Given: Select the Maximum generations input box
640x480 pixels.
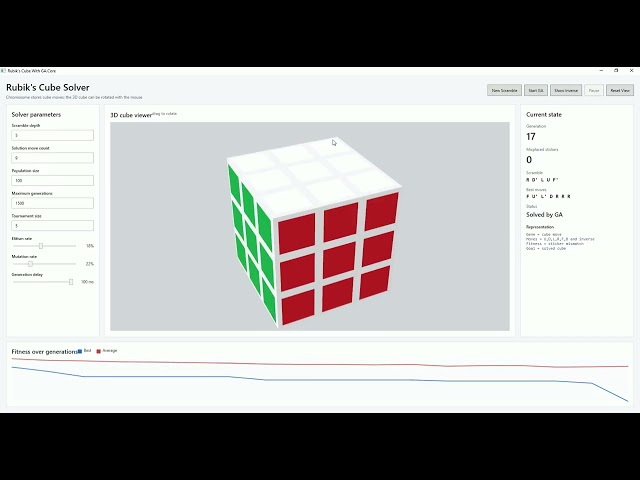Looking at the screenshot, I should 53,203.
